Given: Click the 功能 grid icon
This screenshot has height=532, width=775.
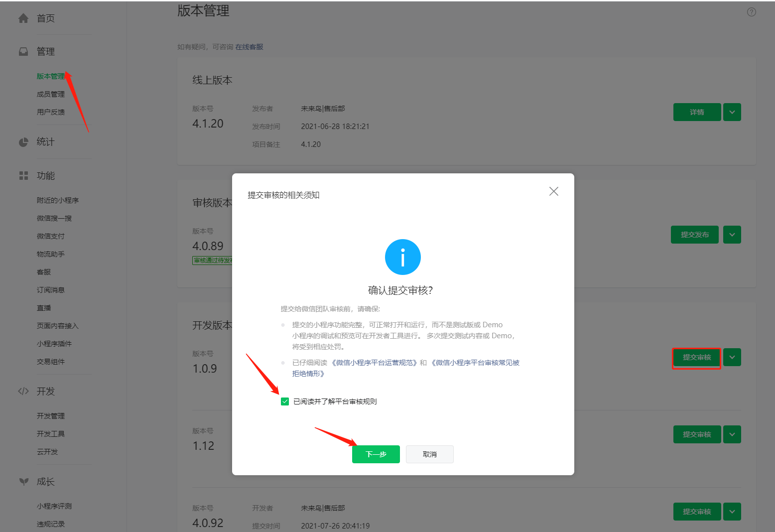Looking at the screenshot, I should [x=23, y=176].
